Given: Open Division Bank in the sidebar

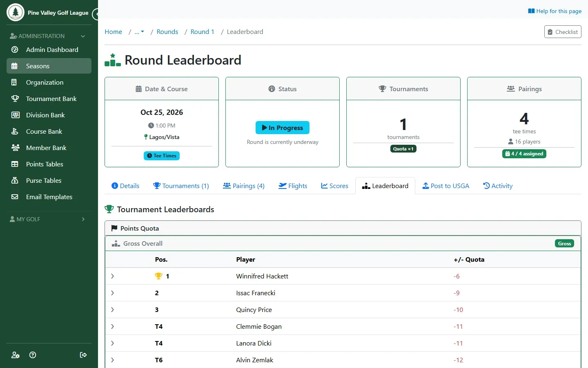Looking at the screenshot, I should coord(49,115).
